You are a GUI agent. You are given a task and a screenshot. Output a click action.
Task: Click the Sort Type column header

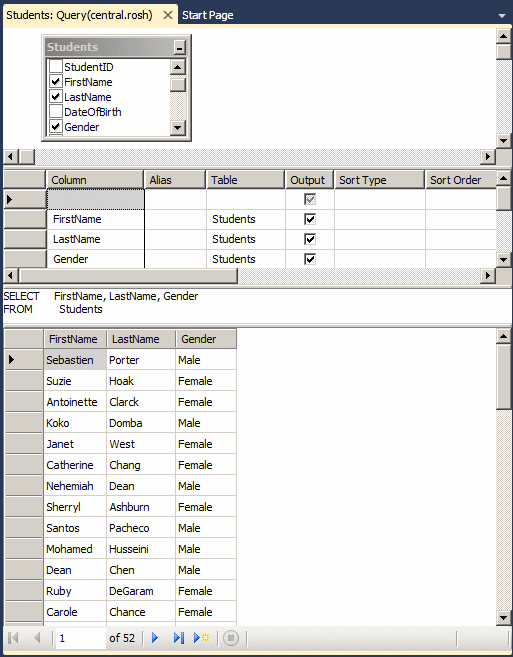(379, 180)
